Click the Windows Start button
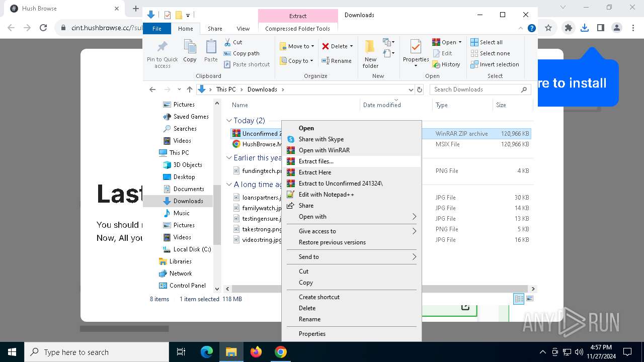This screenshot has height=362, width=644. (12, 352)
